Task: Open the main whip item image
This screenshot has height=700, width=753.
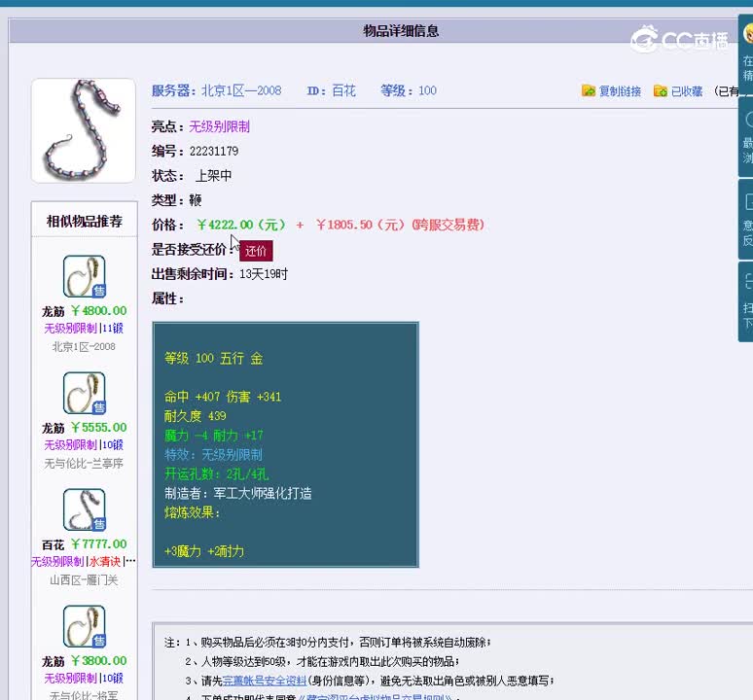Action: (x=84, y=130)
